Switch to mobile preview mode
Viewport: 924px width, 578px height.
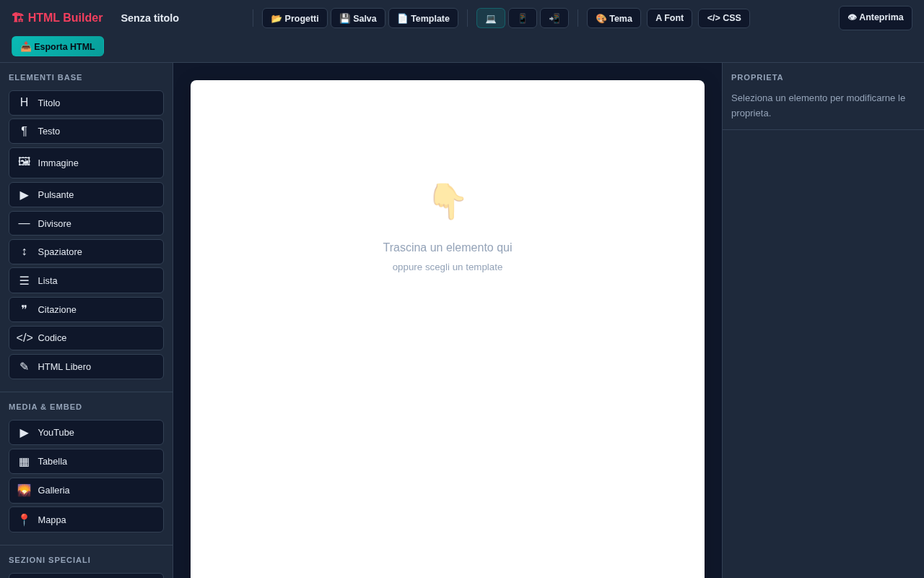pos(554,17)
